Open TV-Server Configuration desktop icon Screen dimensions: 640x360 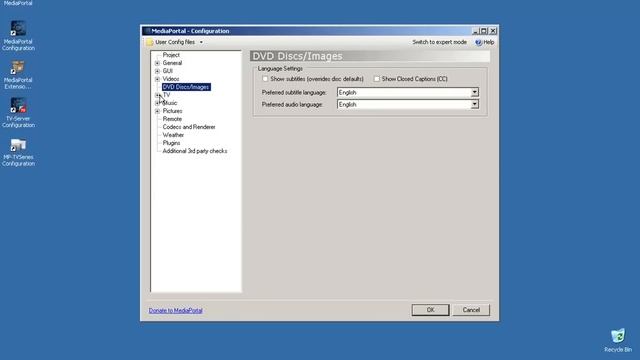pos(18,113)
